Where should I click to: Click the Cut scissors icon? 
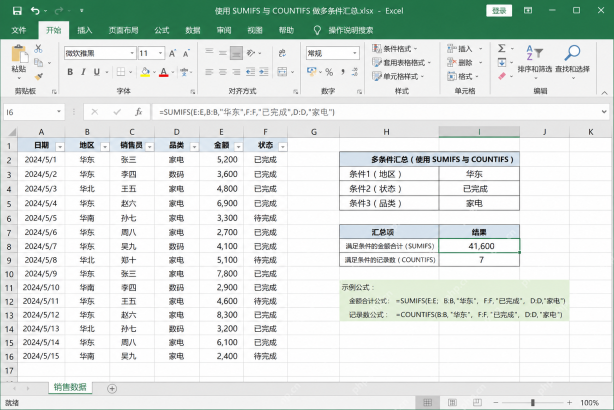38,49
